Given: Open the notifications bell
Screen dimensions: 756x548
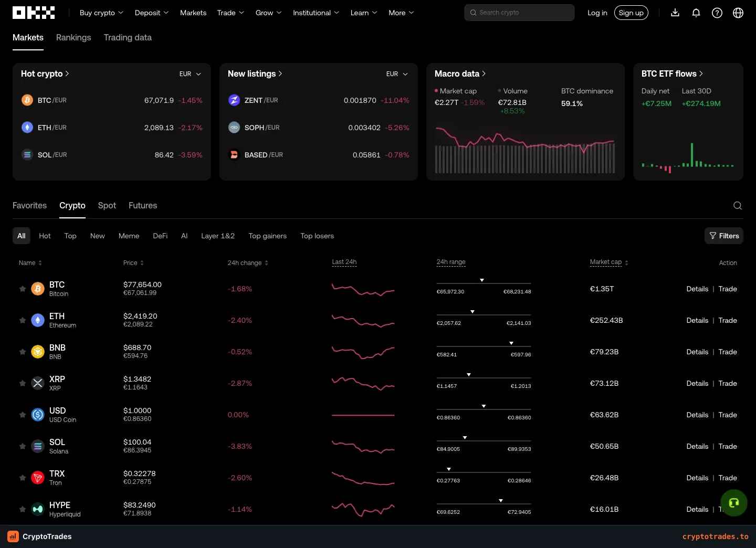Looking at the screenshot, I should [696, 13].
